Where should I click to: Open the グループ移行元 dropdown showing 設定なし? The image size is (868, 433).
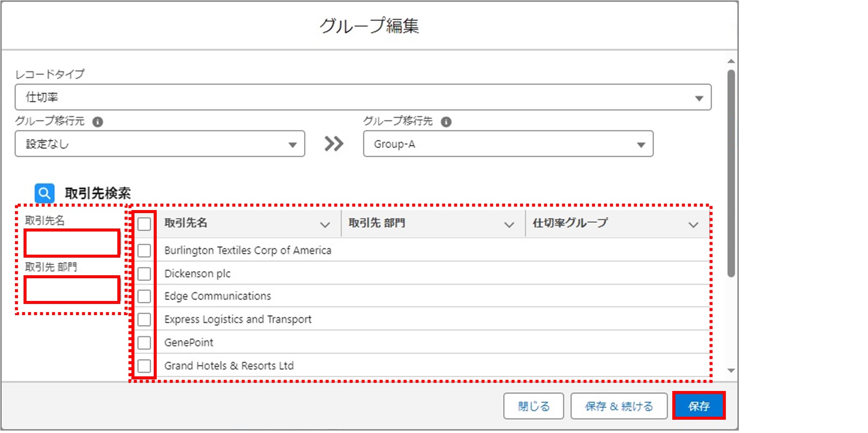click(160, 144)
